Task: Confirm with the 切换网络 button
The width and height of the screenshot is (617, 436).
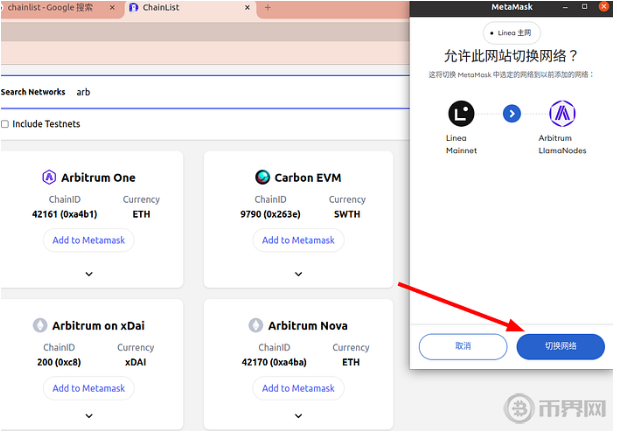Action: pos(560,346)
